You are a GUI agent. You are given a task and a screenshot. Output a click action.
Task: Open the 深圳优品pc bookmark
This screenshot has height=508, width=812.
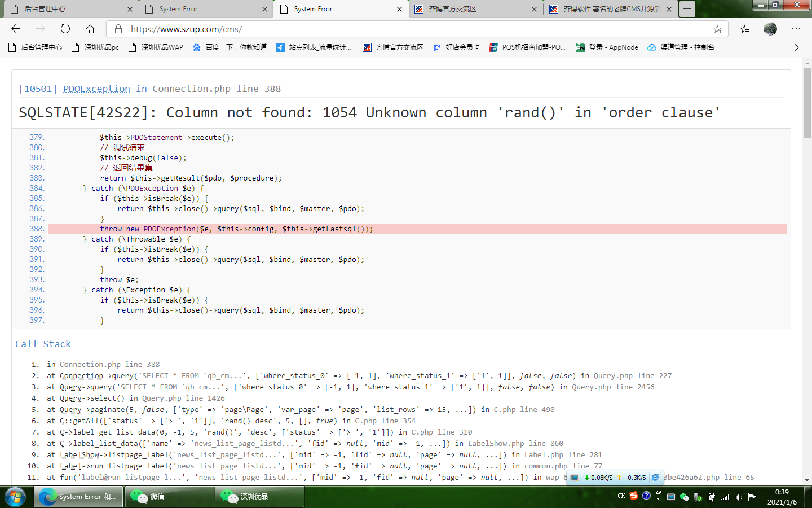[x=95, y=47]
